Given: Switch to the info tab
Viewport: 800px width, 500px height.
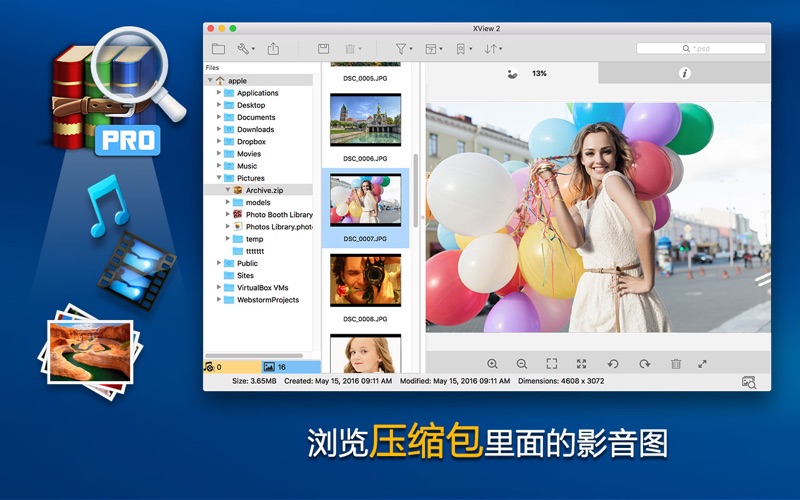Looking at the screenshot, I should pos(685,73).
